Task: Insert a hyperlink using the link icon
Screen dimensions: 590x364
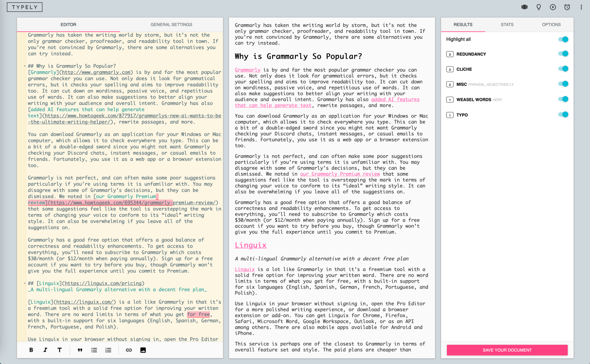Action: click(129, 350)
